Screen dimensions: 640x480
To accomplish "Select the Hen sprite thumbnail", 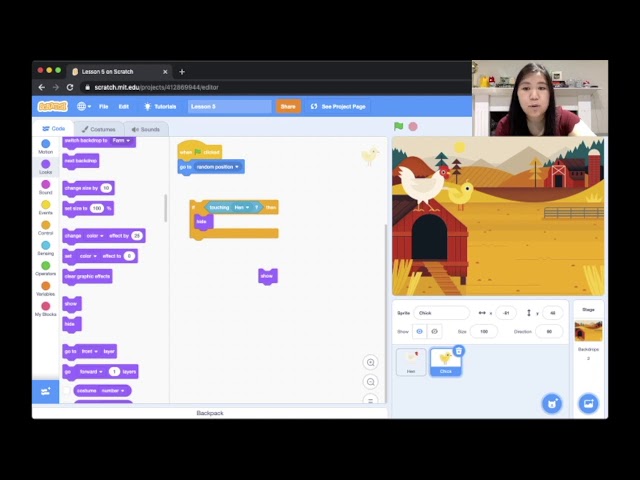I will [x=411, y=362].
